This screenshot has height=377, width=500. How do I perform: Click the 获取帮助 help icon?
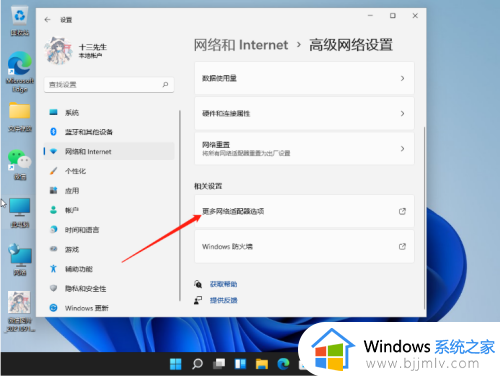coord(198,284)
